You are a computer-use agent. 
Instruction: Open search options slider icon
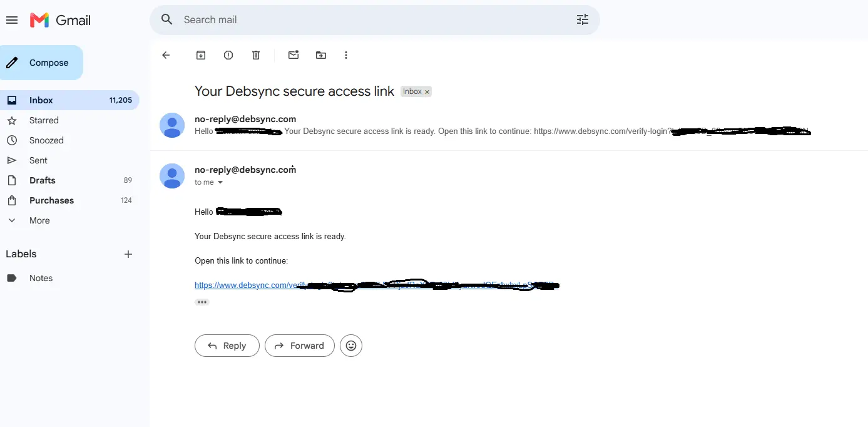pyautogui.click(x=583, y=19)
